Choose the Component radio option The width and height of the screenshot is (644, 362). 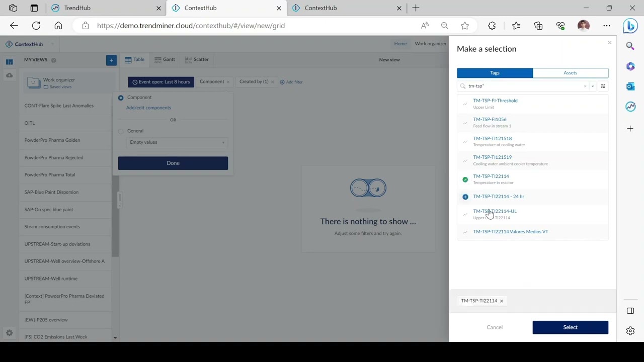[121, 98]
